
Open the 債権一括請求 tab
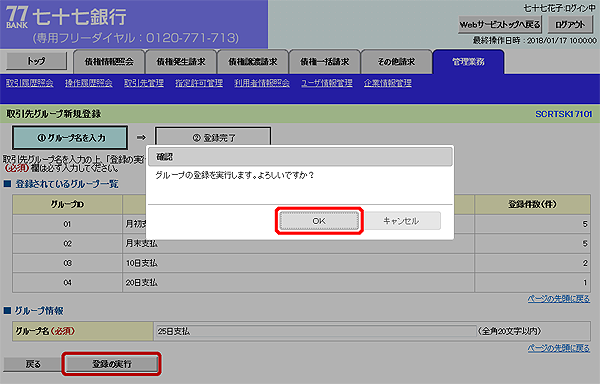click(x=324, y=62)
